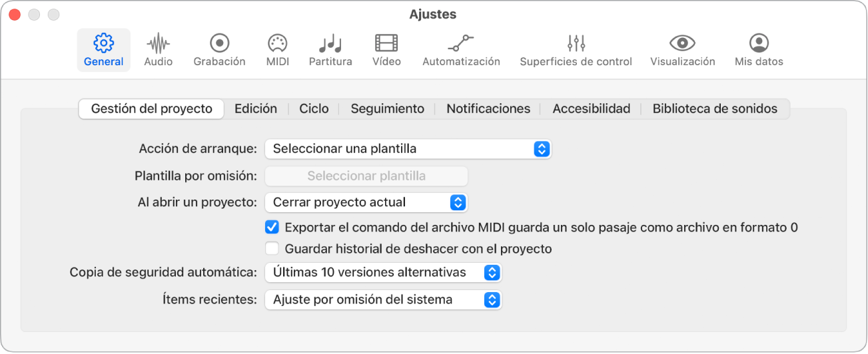Switch to the Edición tab

pyautogui.click(x=256, y=108)
